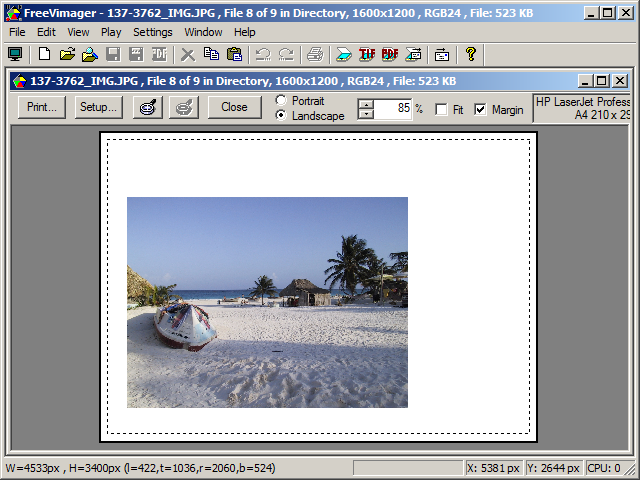This screenshot has width=640, height=480.
Task: Click the Setup... button
Action: 98,107
